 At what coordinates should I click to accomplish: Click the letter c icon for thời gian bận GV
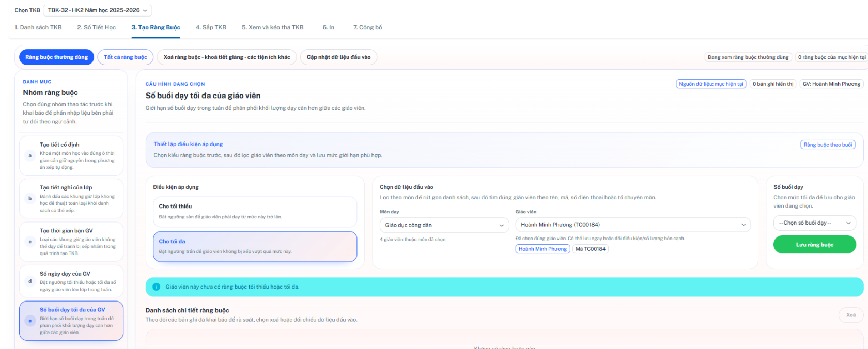coord(30,242)
